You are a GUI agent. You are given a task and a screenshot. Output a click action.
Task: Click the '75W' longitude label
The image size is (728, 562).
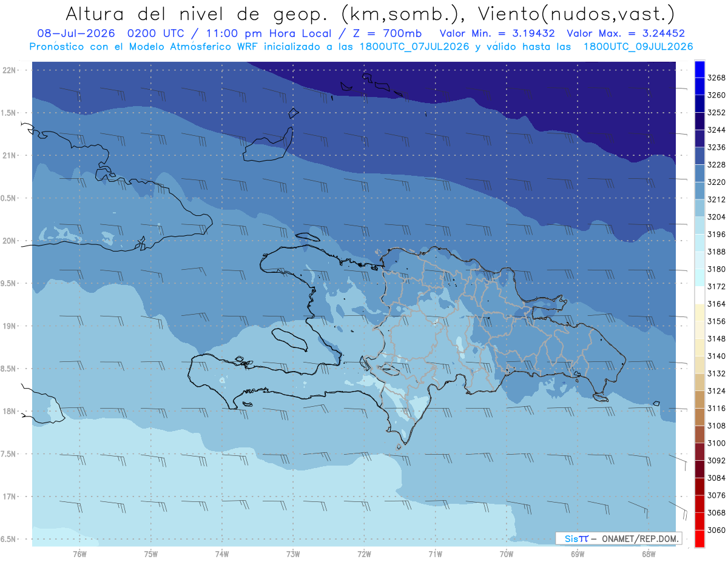click(150, 554)
